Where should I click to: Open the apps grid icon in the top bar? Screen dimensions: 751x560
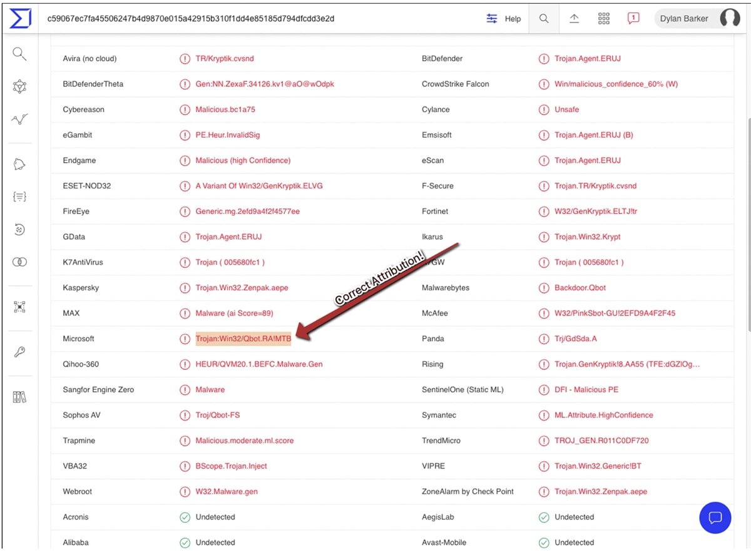(603, 19)
